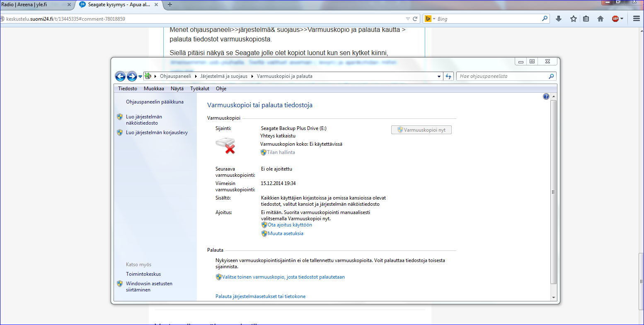Open the Firefox downloads arrow

click(x=559, y=19)
